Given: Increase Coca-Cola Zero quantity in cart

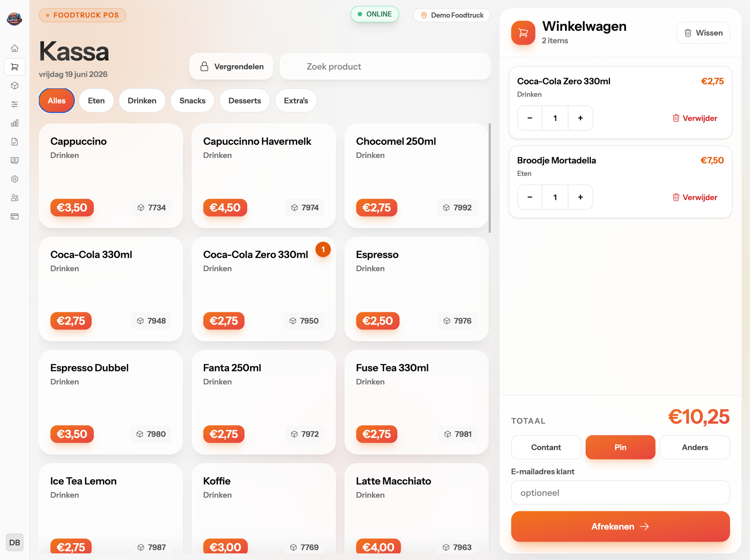Looking at the screenshot, I should pos(580,118).
